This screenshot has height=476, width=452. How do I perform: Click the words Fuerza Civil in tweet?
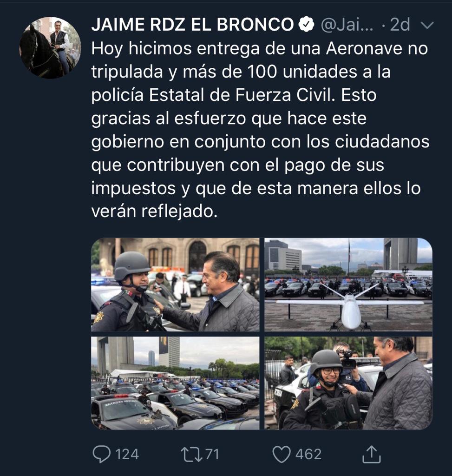[285, 95]
